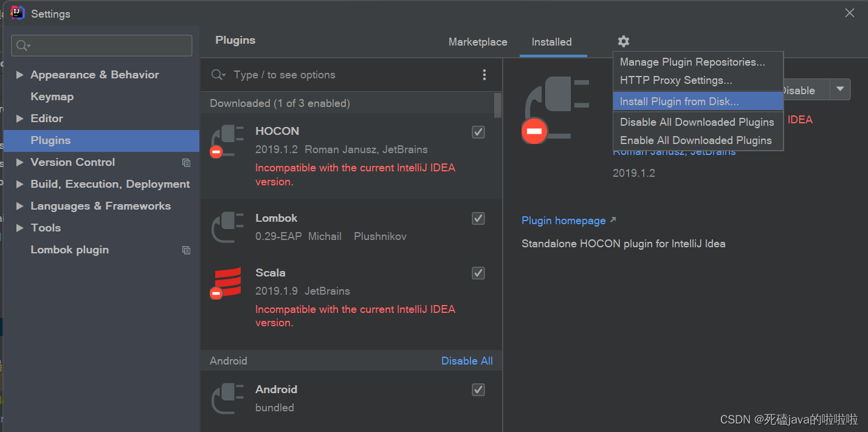868x432 pixels.
Task: Disable the Lombok plugin checkbox
Action: click(x=478, y=218)
